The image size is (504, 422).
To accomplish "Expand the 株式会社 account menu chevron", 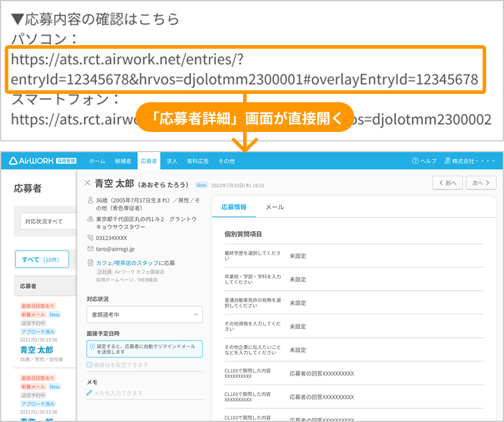I will (494, 160).
